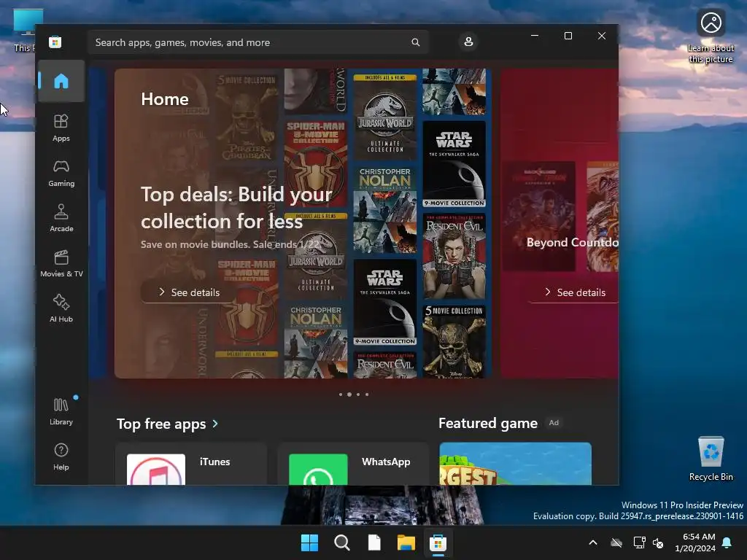Show hidden system tray icons
The image size is (747, 560).
click(592, 542)
